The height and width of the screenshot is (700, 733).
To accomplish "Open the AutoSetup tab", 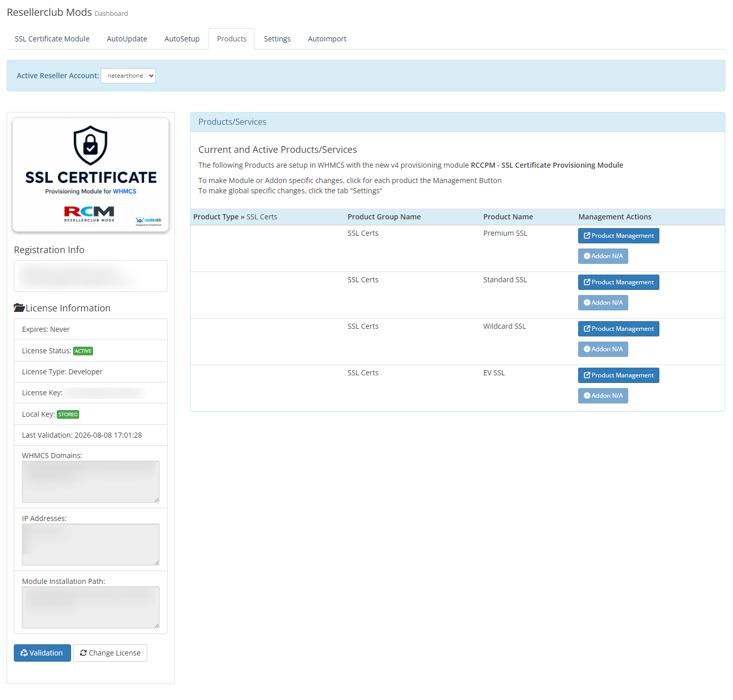I will click(x=182, y=39).
